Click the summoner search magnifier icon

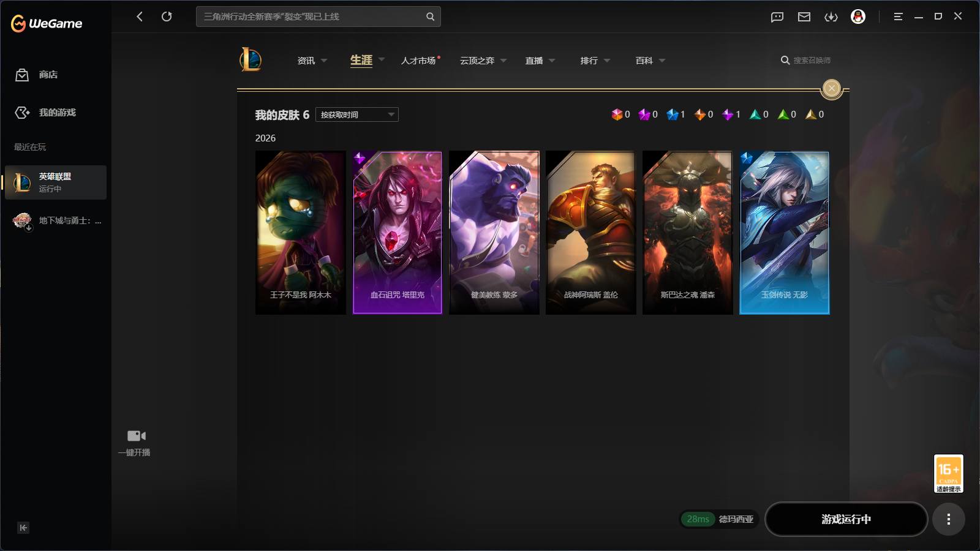pos(785,60)
